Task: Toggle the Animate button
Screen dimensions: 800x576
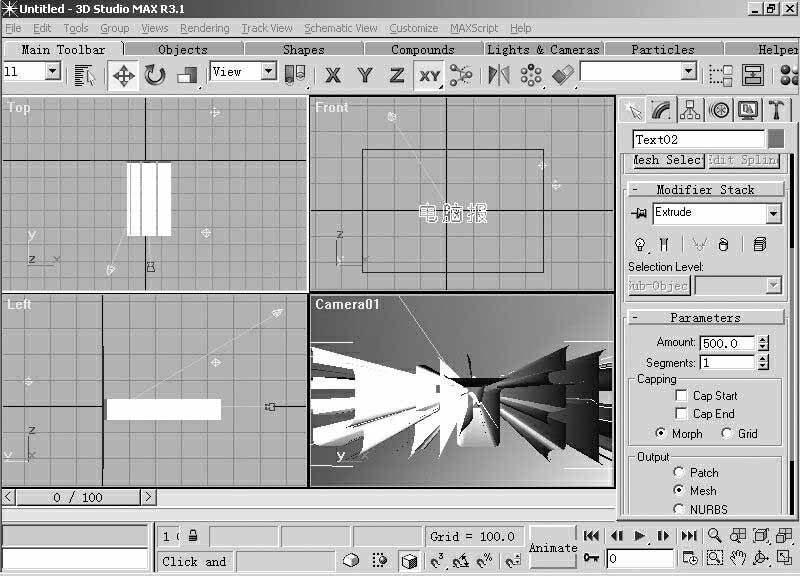Action: click(553, 547)
